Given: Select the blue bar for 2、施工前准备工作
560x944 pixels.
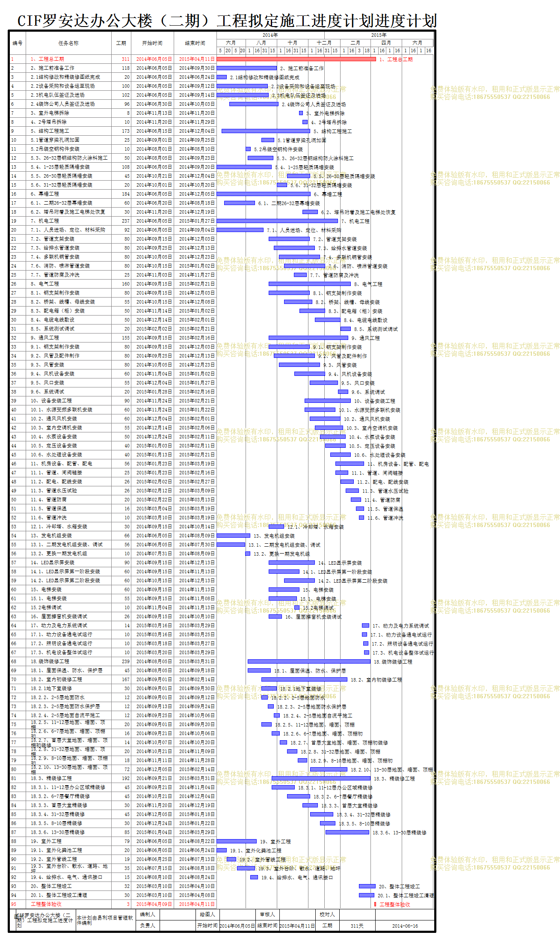Looking at the screenshot, I should 247,68.
